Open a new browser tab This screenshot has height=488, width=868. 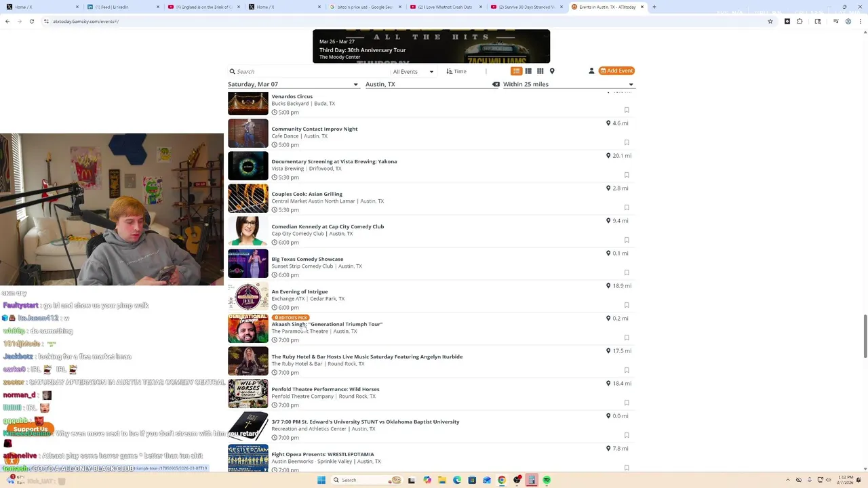(x=654, y=7)
